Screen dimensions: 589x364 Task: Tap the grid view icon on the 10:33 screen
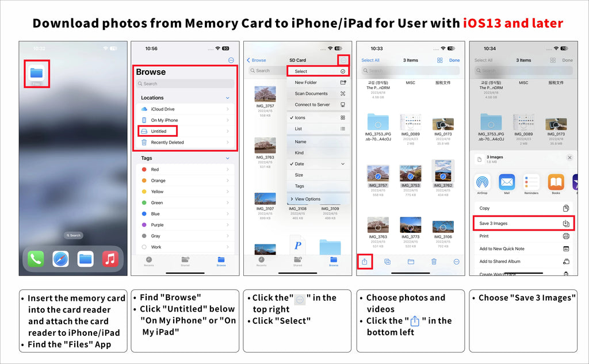click(x=440, y=60)
